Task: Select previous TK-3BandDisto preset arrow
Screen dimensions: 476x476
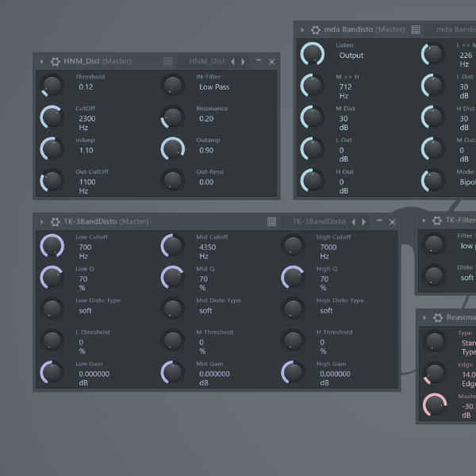Action: (353, 222)
